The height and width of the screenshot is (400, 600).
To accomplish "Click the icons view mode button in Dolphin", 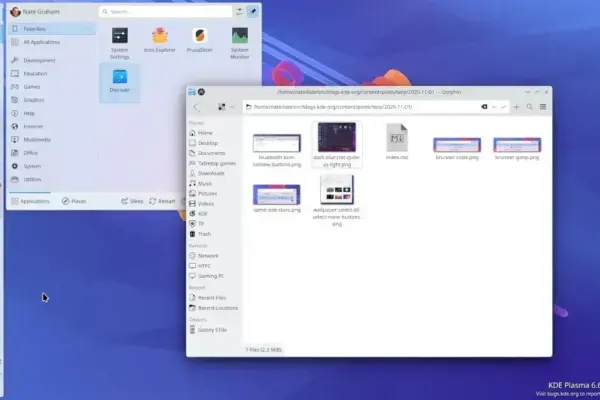I will 222,107.
